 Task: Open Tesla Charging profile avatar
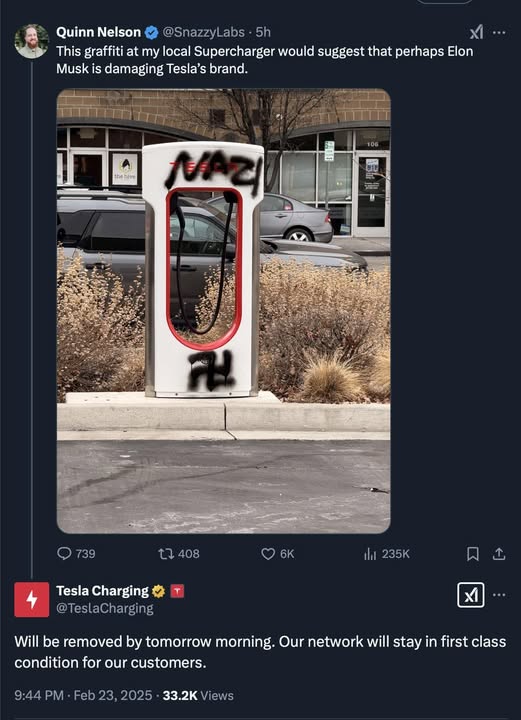point(31,599)
